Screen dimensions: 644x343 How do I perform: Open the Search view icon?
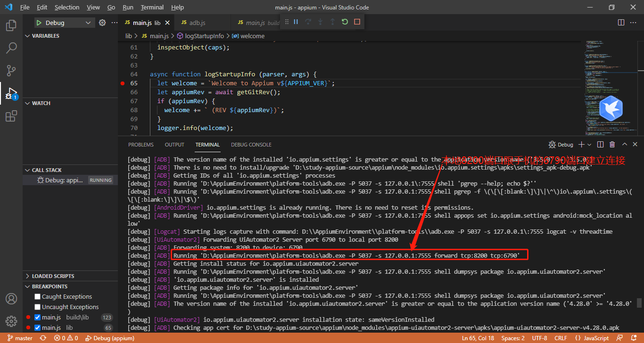[x=11, y=48]
